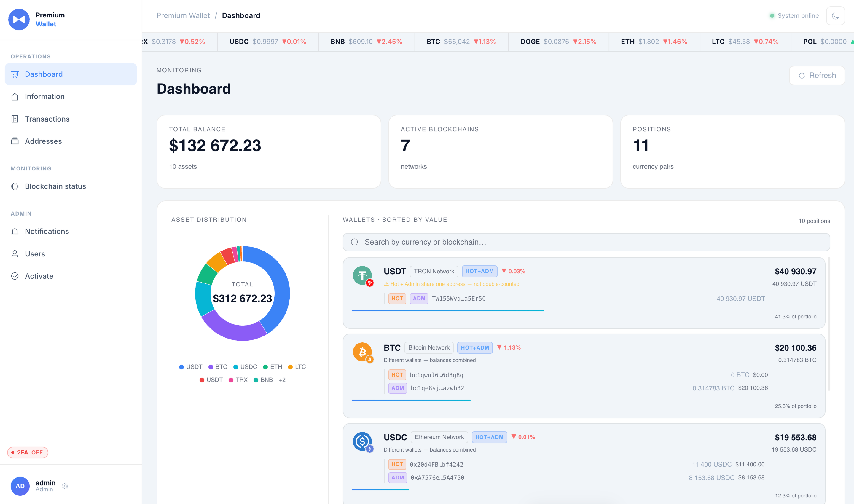Screen dimensions: 854x504
Task: Click the Total Balance card
Action: click(269, 151)
